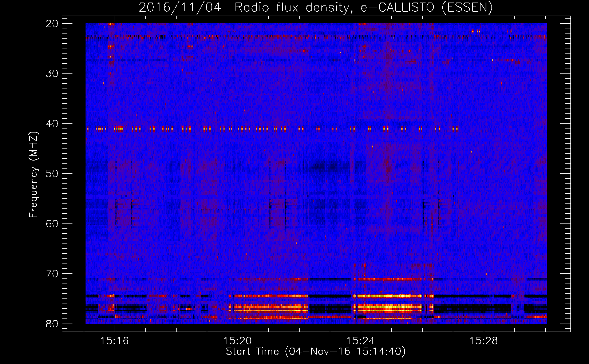Click the frequency tick label '20'
The image size is (589, 364).
(x=52, y=24)
